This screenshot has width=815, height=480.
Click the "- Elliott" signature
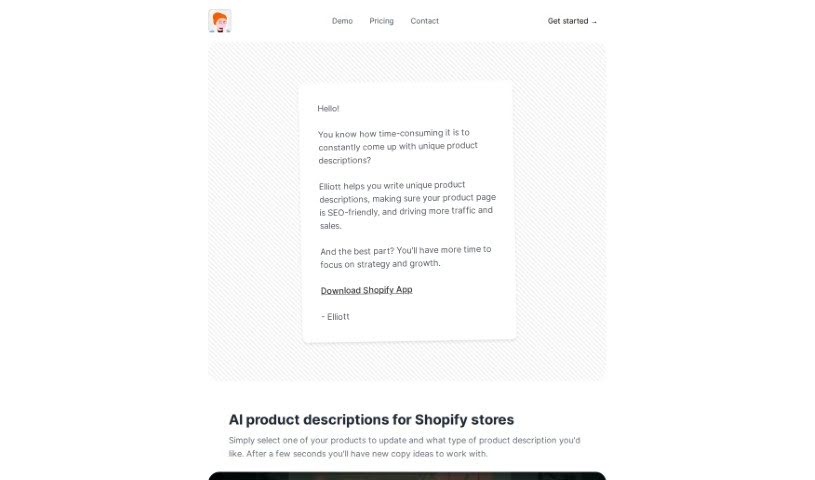point(336,316)
